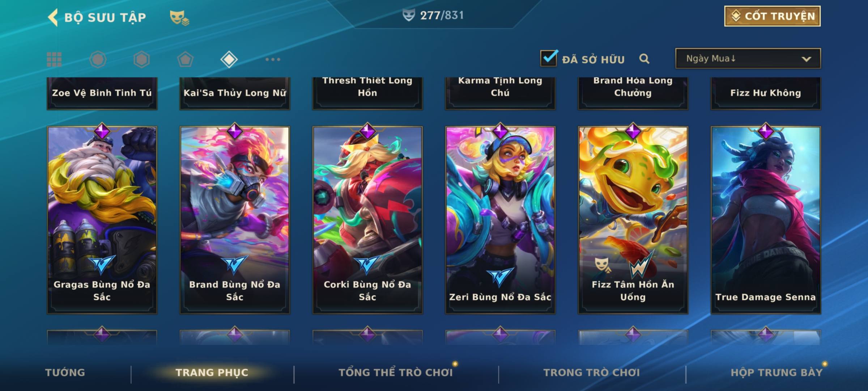This screenshot has height=391, width=868.
Task: Open the Hộp Trưng Bày tab
Action: [776, 373]
